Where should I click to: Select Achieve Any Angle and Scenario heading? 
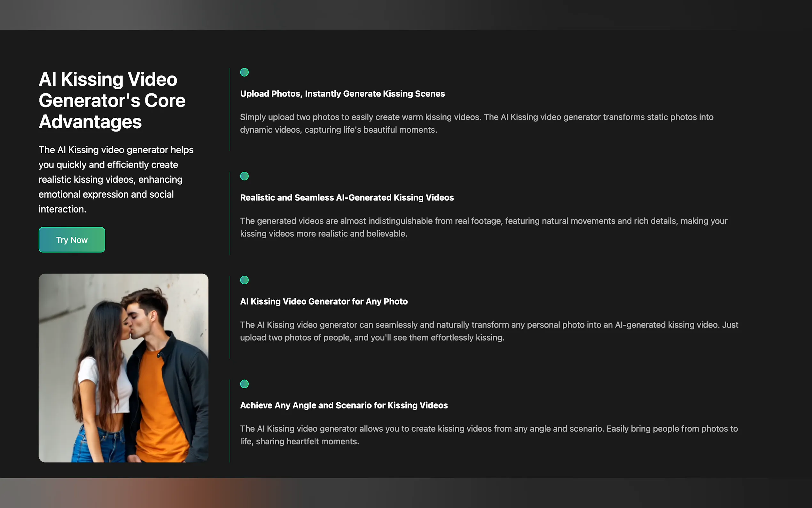click(343, 405)
